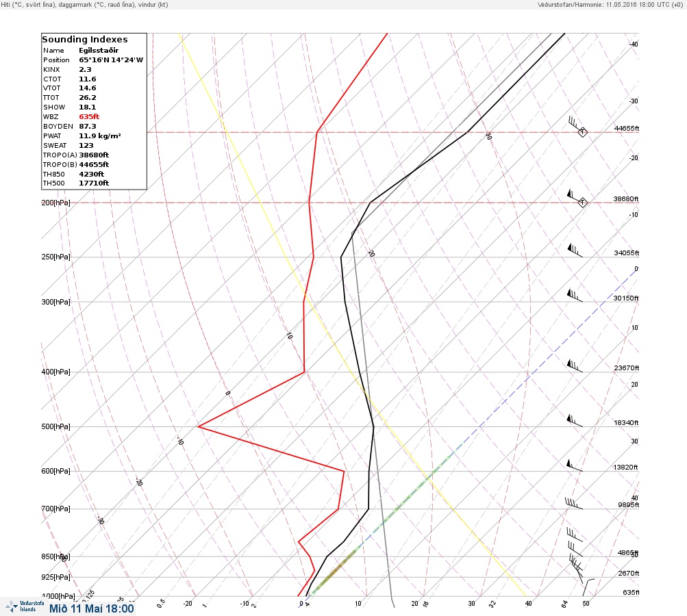Click the 400[hPa] pressure label
687x616 pixels.
(x=55, y=372)
